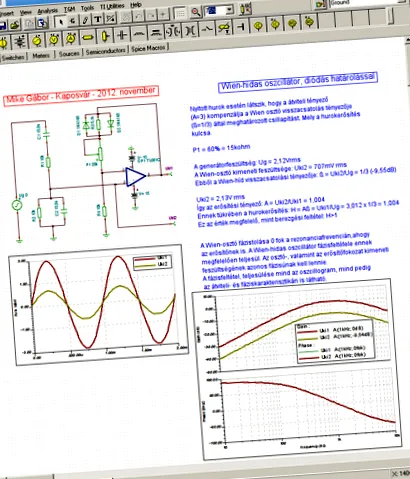The width and height of the screenshot is (410, 479).
Task: Click the 'Mike Gábor - Kaposvár' author label
Action: (x=81, y=95)
